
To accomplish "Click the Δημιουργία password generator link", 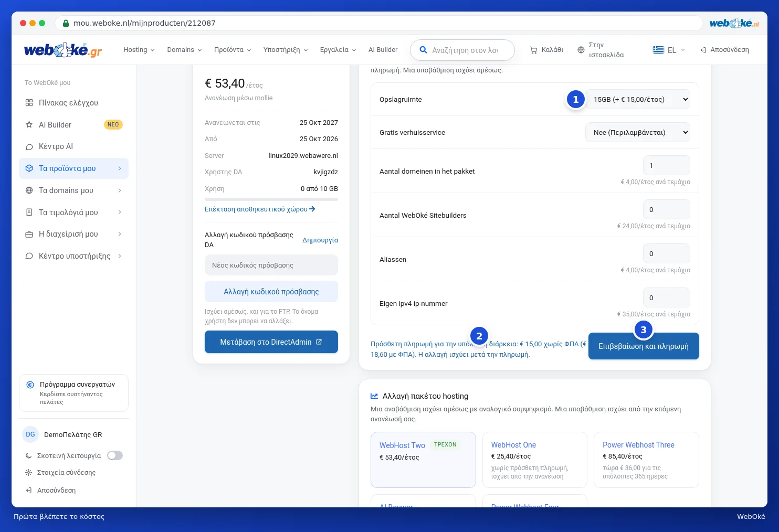I will [320, 240].
